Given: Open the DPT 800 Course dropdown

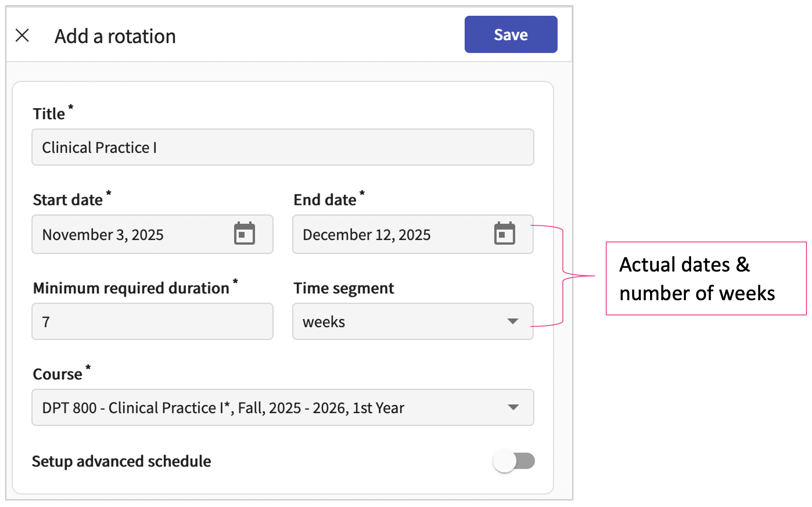Looking at the screenshot, I should coord(268,407).
